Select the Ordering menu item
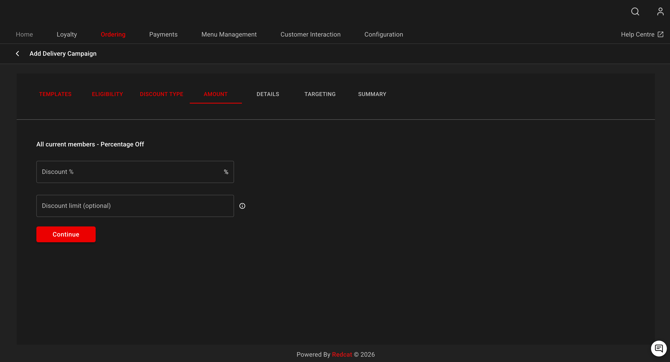670x362 pixels. (113, 35)
